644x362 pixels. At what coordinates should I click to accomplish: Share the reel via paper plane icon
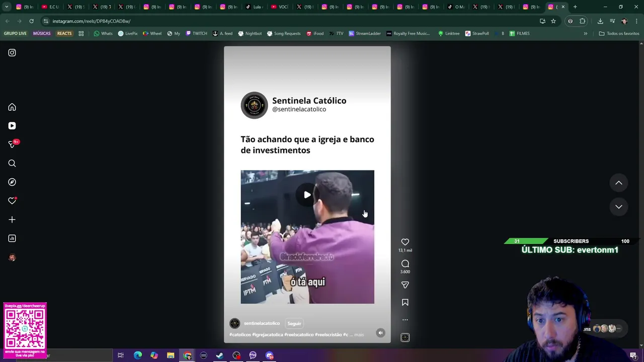[x=405, y=285]
